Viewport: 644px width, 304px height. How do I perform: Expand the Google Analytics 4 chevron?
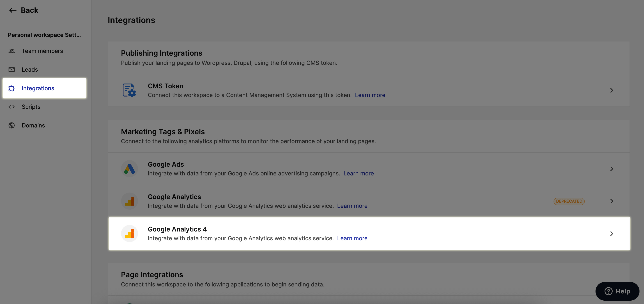tap(612, 234)
